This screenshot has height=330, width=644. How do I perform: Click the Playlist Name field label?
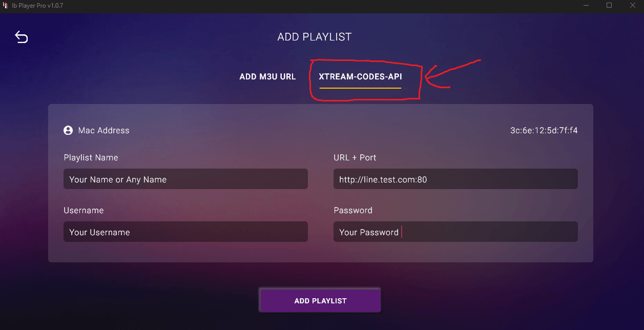pyautogui.click(x=91, y=158)
